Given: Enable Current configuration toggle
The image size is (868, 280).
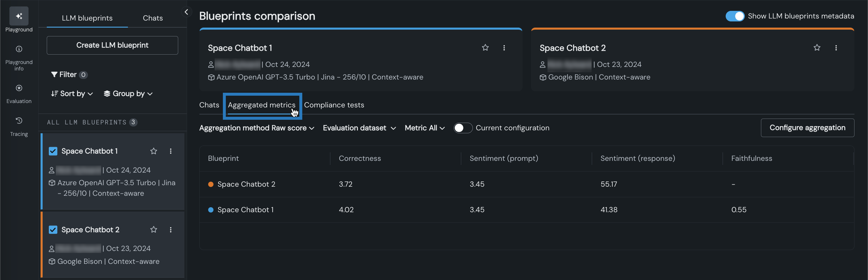Looking at the screenshot, I should point(463,128).
